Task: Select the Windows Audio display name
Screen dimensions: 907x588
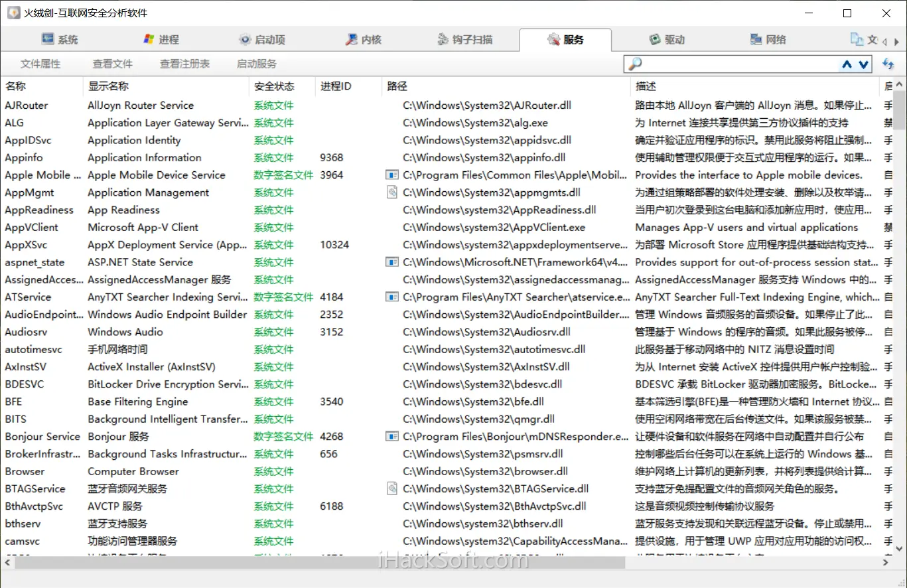Action: tap(125, 332)
